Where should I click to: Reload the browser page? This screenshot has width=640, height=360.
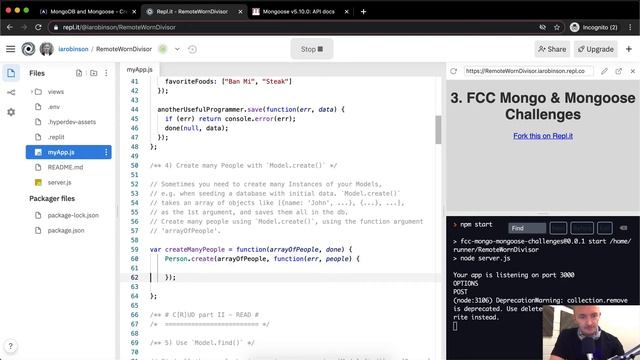click(38, 27)
